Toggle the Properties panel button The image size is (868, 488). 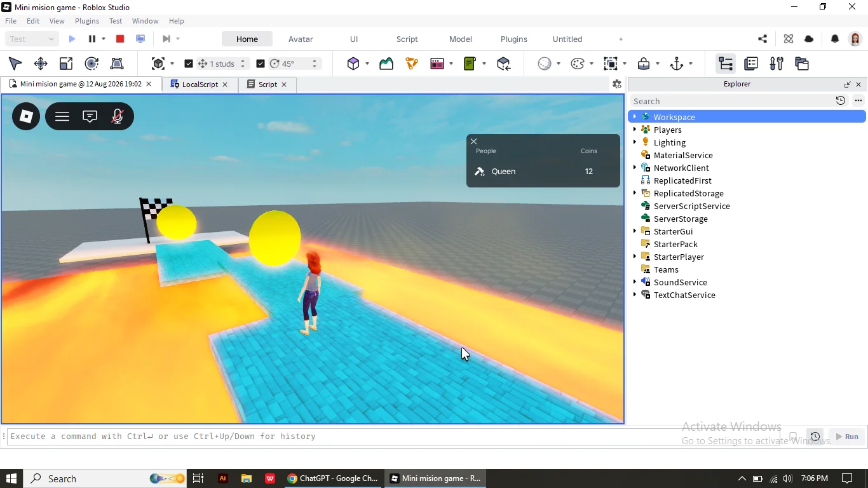click(751, 64)
